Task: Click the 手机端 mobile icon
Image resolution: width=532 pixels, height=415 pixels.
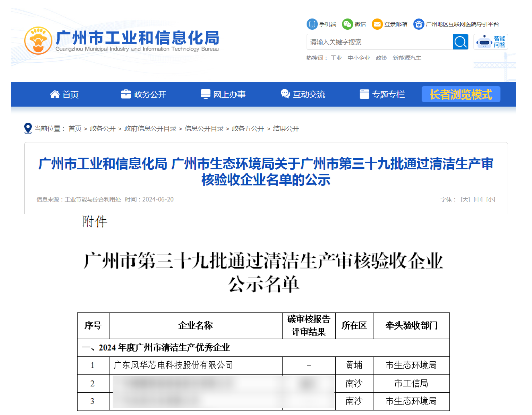Action: (311, 24)
